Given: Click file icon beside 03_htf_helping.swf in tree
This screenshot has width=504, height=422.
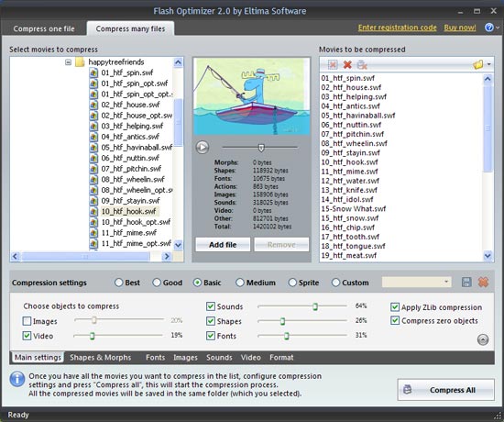Looking at the screenshot, I should pos(93,127).
